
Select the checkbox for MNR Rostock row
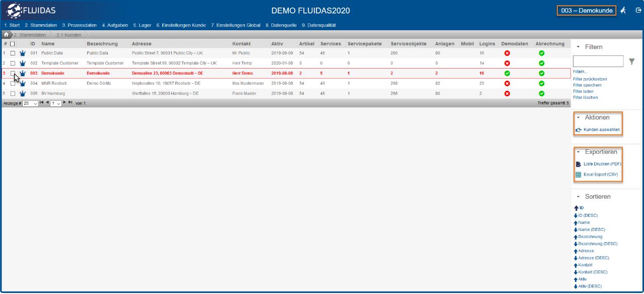click(x=13, y=83)
